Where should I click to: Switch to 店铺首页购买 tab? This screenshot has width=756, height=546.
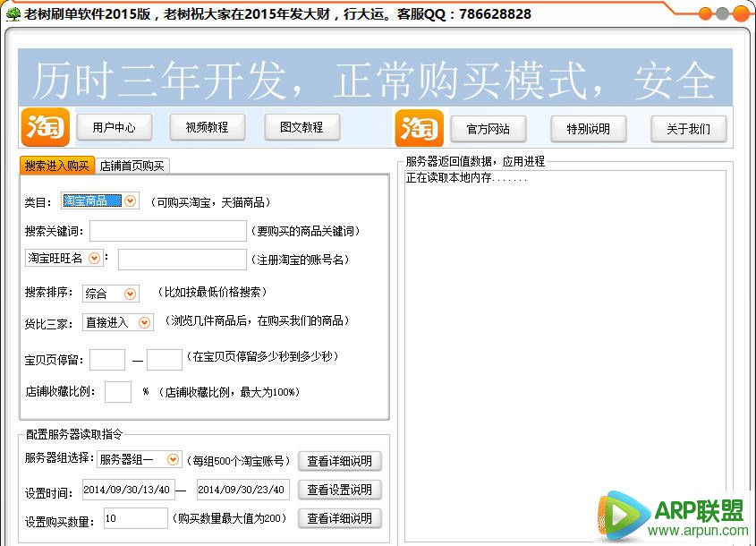(x=132, y=166)
